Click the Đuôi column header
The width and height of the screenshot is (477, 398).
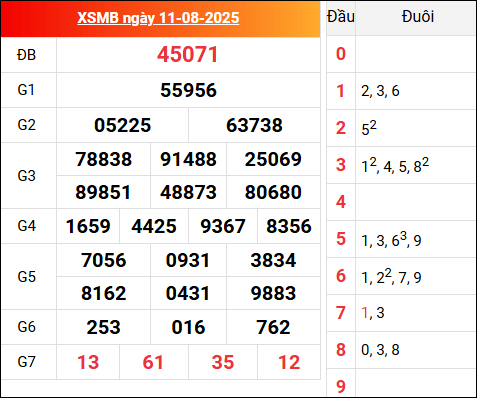pyautogui.click(x=418, y=17)
